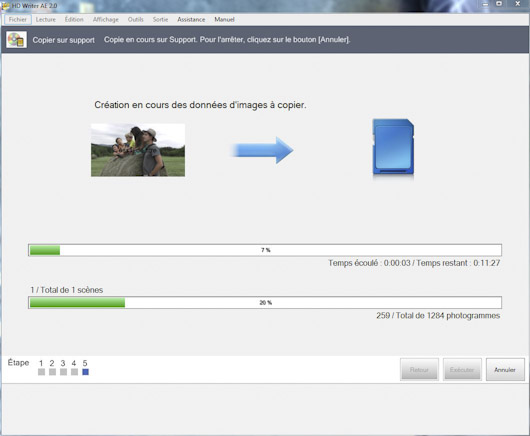Click the "Étape" label
The image size is (530, 436).
[x=18, y=363]
